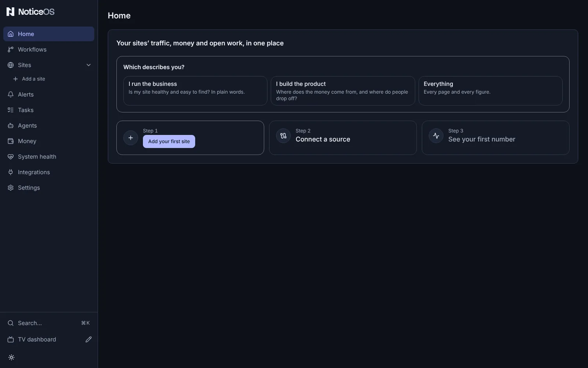Click the TV dashboard screen icon
Image resolution: width=588 pixels, height=368 pixels.
point(11,339)
